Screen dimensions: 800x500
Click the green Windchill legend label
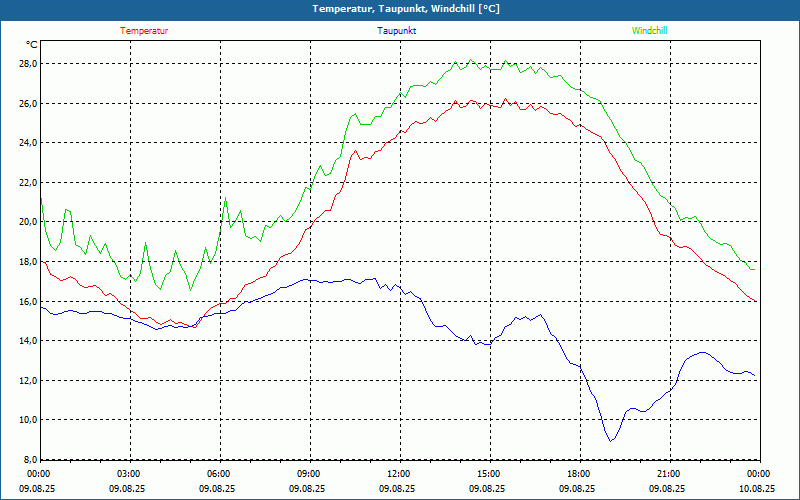(650, 31)
